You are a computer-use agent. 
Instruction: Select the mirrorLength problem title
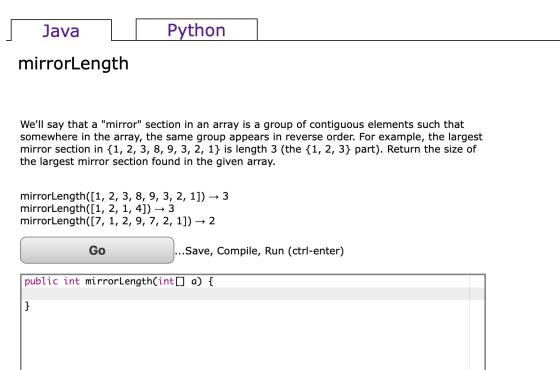click(x=73, y=64)
